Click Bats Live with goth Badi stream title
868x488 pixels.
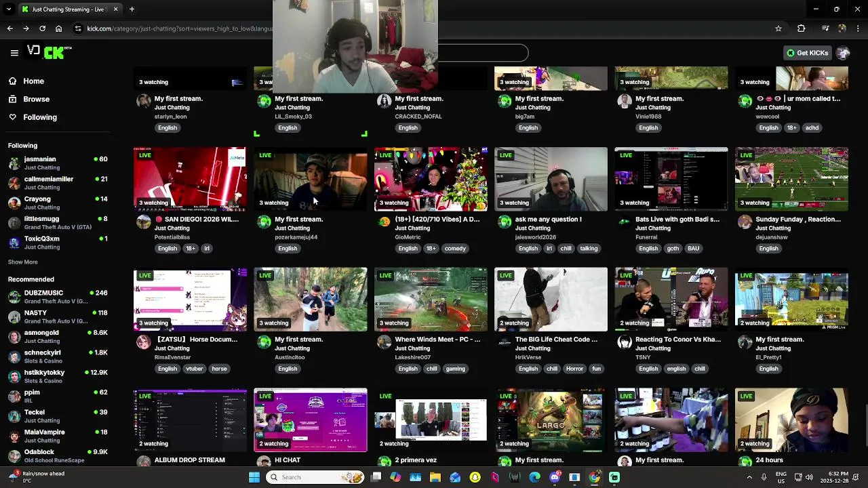click(677, 220)
